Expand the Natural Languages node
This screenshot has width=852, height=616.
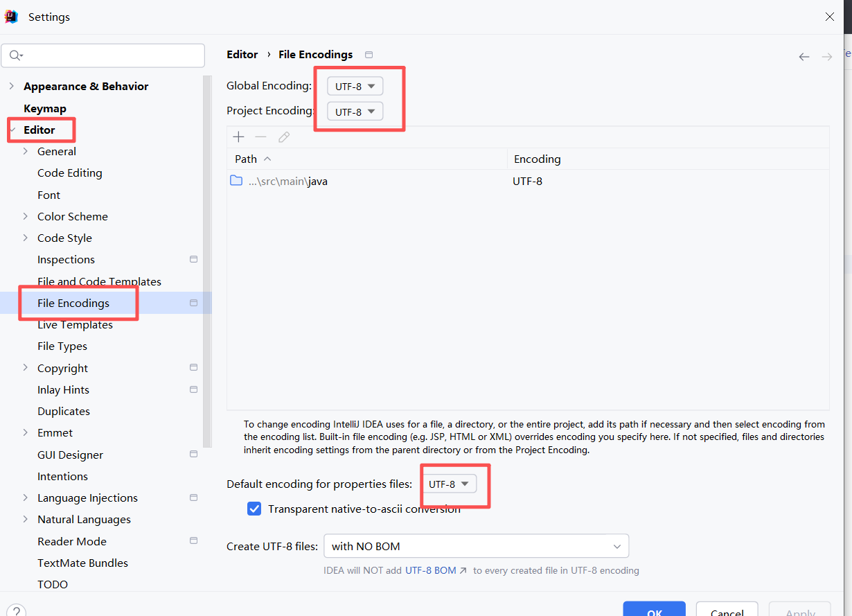[x=26, y=519]
